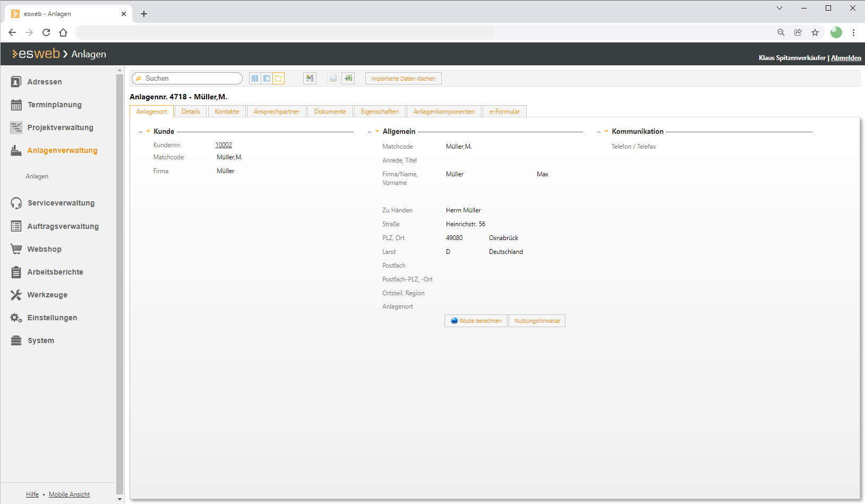Open Auftragsverwaltung list icon

[16, 226]
